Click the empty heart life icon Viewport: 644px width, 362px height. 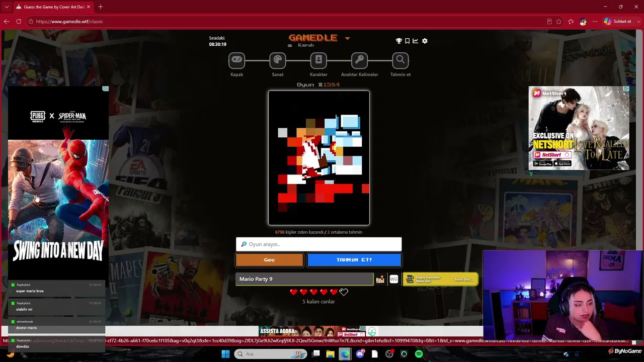click(344, 292)
